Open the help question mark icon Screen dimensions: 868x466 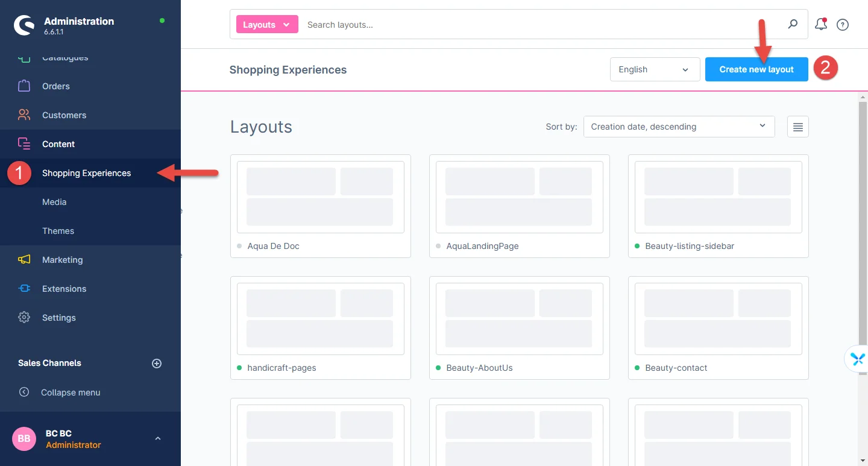pos(843,25)
